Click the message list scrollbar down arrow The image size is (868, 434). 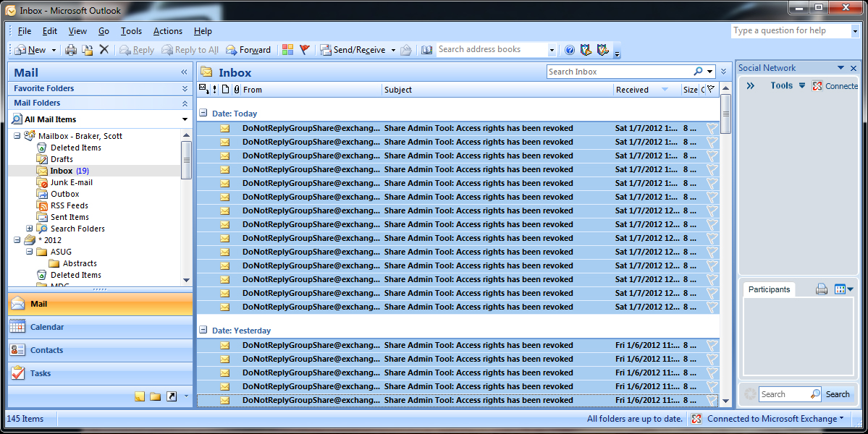[725, 401]
